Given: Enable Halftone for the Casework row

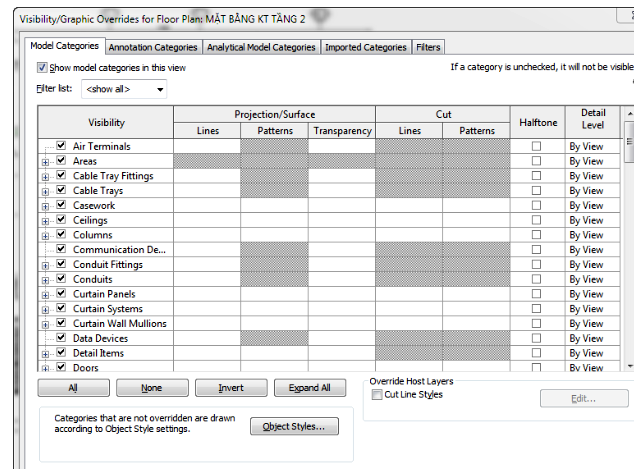Looking at the screenshot, I should [x=536, y=205].
